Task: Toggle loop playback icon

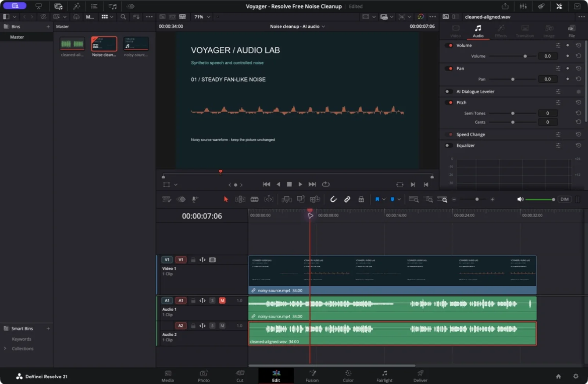Action: tap(326, 184)
